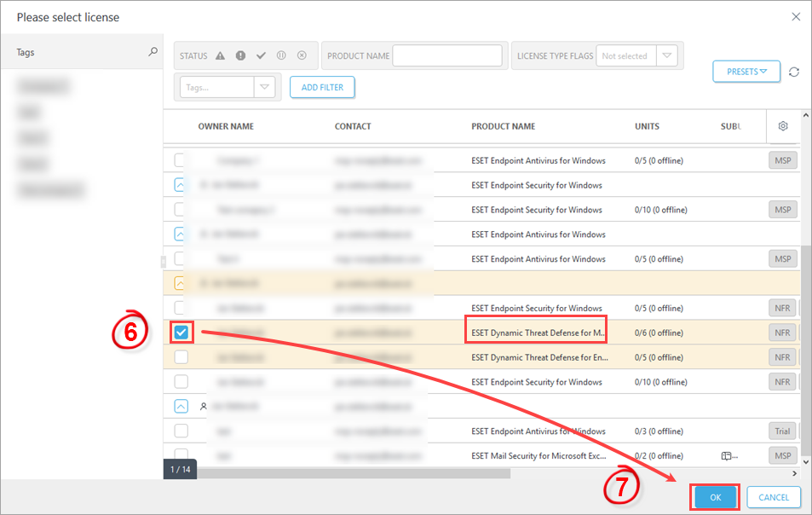The width and height of the screenshot is (812, 515).
Task: Filter by paused status circle icon
Action: [x=281, y=55]
